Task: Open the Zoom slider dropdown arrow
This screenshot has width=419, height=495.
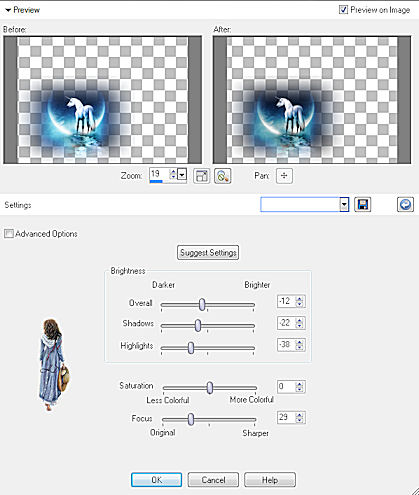Action: [182, 174]
